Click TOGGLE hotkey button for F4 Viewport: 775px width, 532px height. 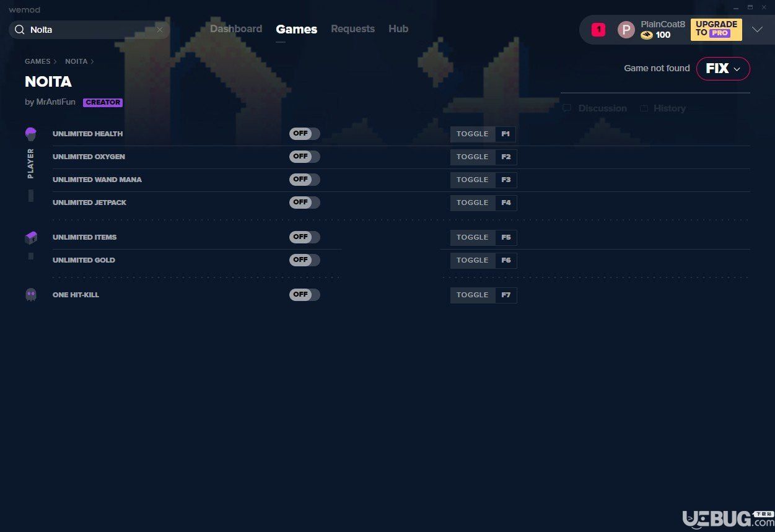[x=473, y=203]
